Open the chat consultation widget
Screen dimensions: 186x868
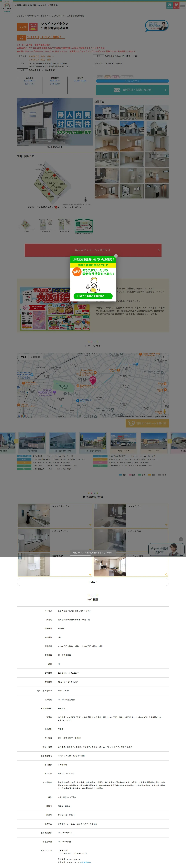pyautogui.click(x=166, y=549)
